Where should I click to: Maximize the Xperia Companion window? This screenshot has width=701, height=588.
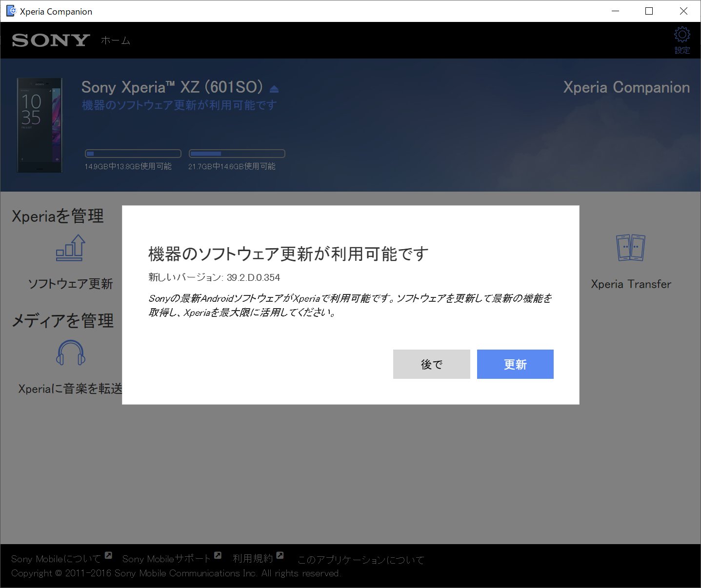pyautogui.click(x=649, y=11)
